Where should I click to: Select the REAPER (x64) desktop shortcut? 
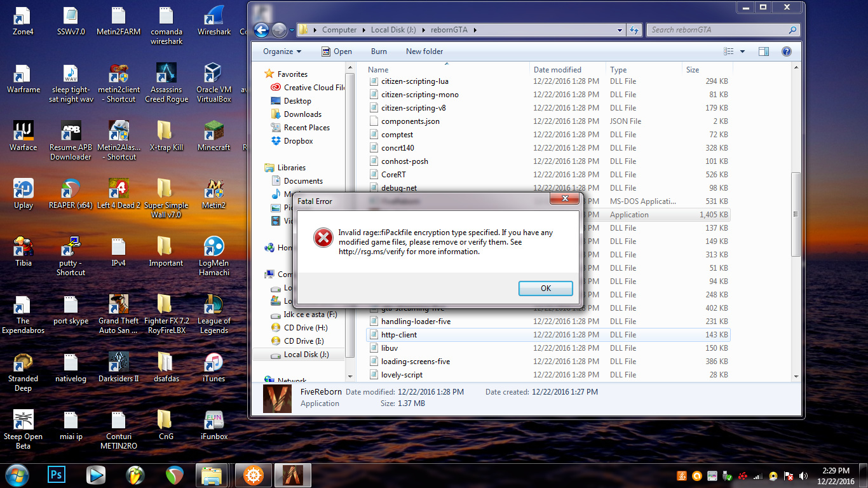pyautogui.click(x=71, y=194)
